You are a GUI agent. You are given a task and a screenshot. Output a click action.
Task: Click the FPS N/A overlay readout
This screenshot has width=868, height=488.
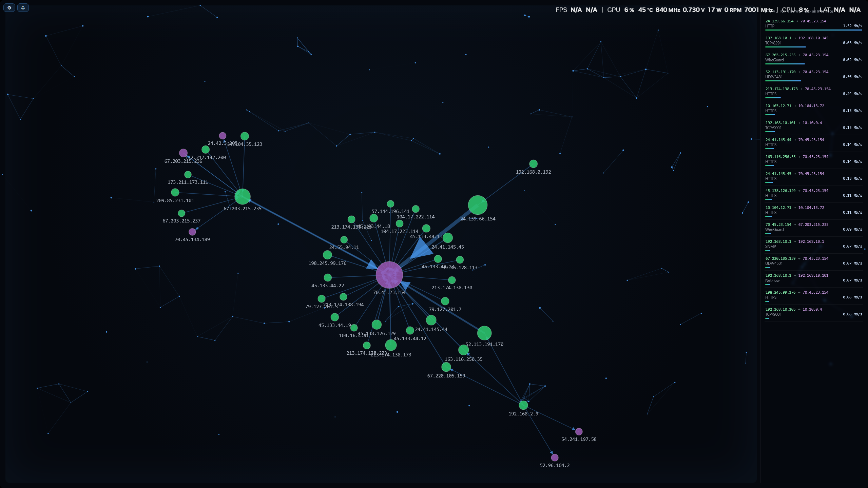(576, 10)
